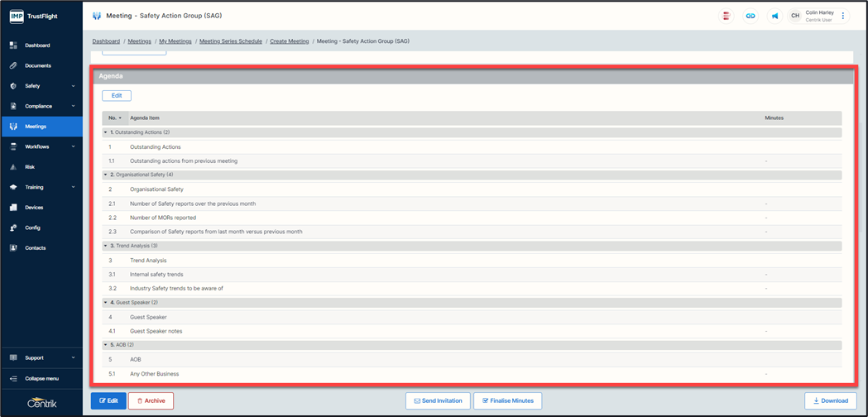Select the Devices icon in sidebar

[13, 208]
